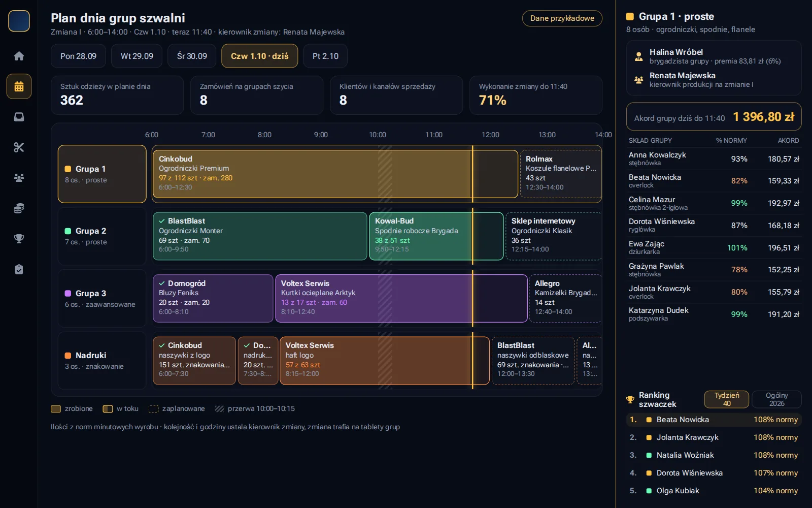Open BlastBlast Ogrodniczki Monter block
This screenshot has width=812, height=508.
point(260,236)
